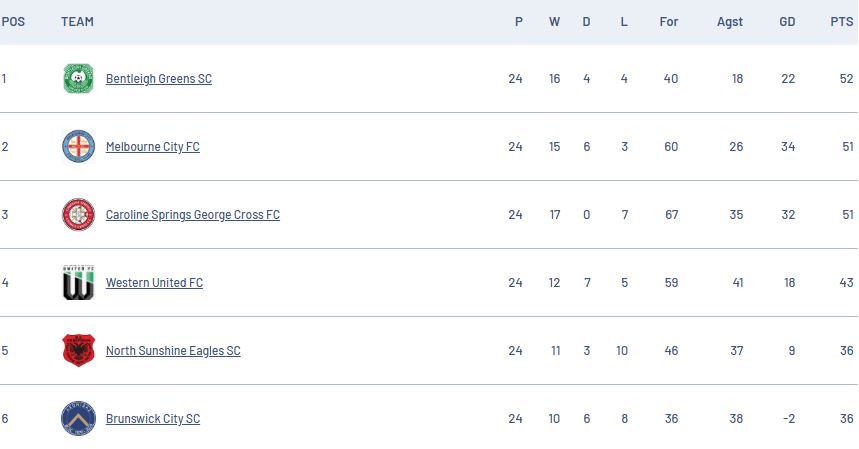Click the GD column header
Image resolution: width=859 pixels, height=449 pixels.
(787, 22)
